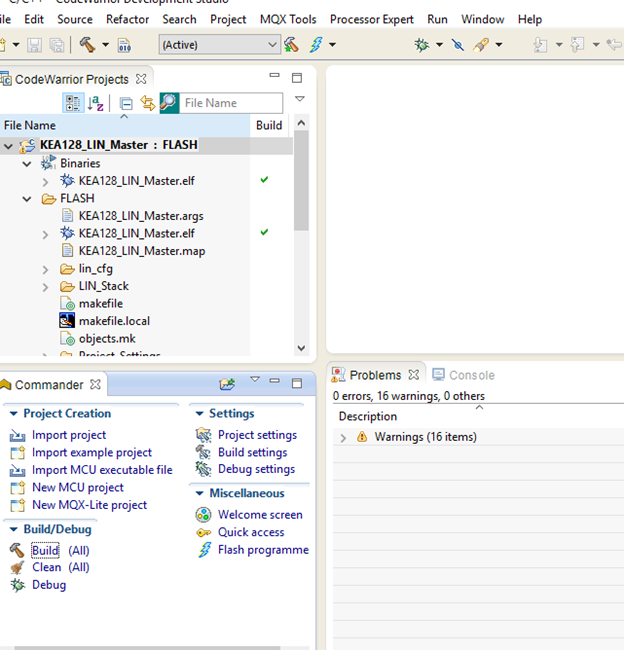Expand the lin_cfg folder
624x650 pixels.
pos(45,269)
